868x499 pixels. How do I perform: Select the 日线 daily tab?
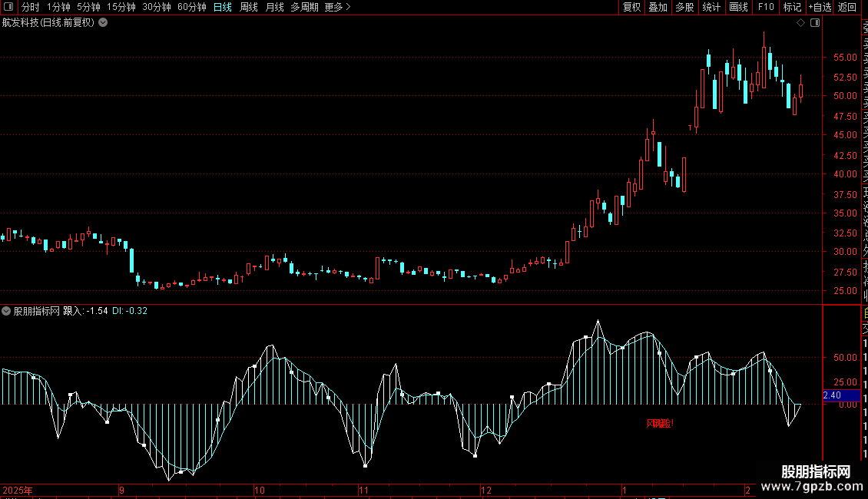[x=223, y=7]
